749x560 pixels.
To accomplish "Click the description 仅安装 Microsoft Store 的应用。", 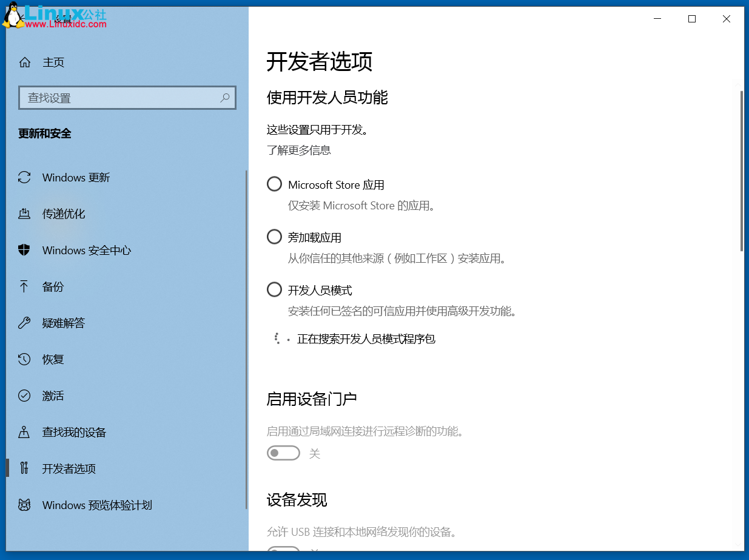I will [x=362, y=206].
